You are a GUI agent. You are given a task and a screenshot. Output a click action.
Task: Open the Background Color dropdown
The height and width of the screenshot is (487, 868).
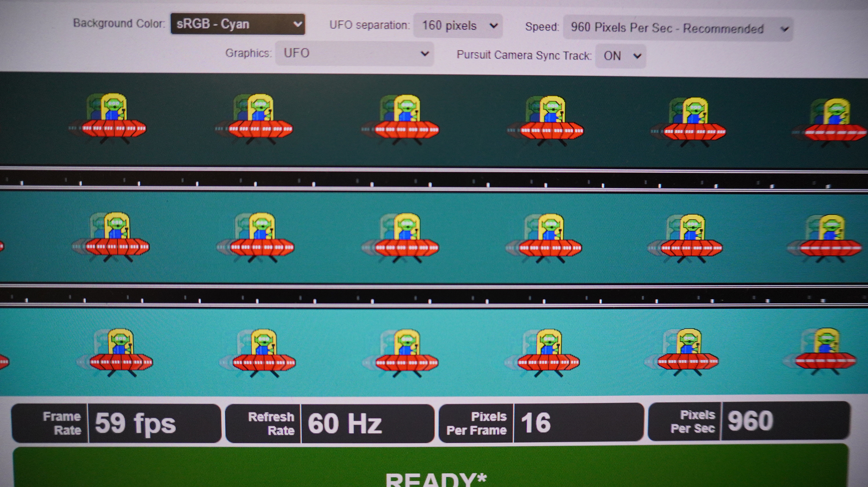tap(237, 24)
